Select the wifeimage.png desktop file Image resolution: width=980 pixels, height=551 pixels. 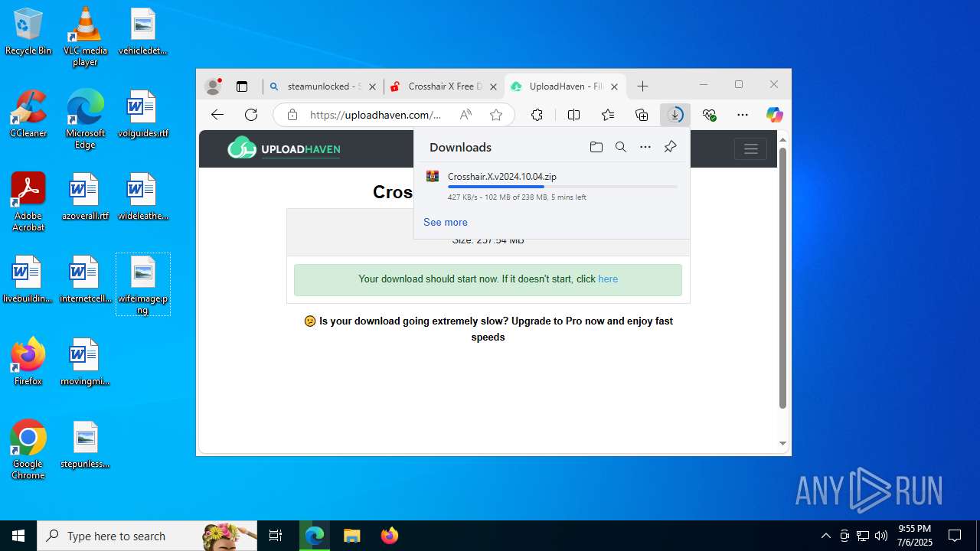(143, 285)
